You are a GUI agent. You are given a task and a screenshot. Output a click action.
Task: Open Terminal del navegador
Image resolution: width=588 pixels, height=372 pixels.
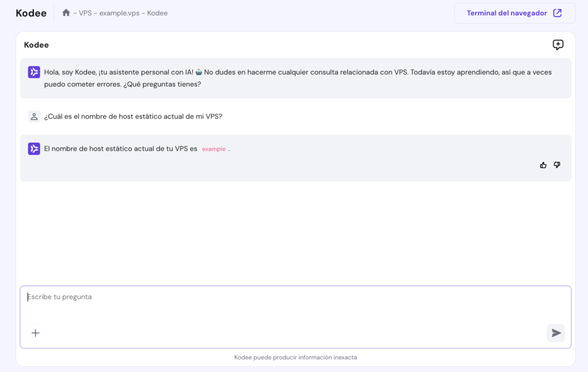[508, 13]
